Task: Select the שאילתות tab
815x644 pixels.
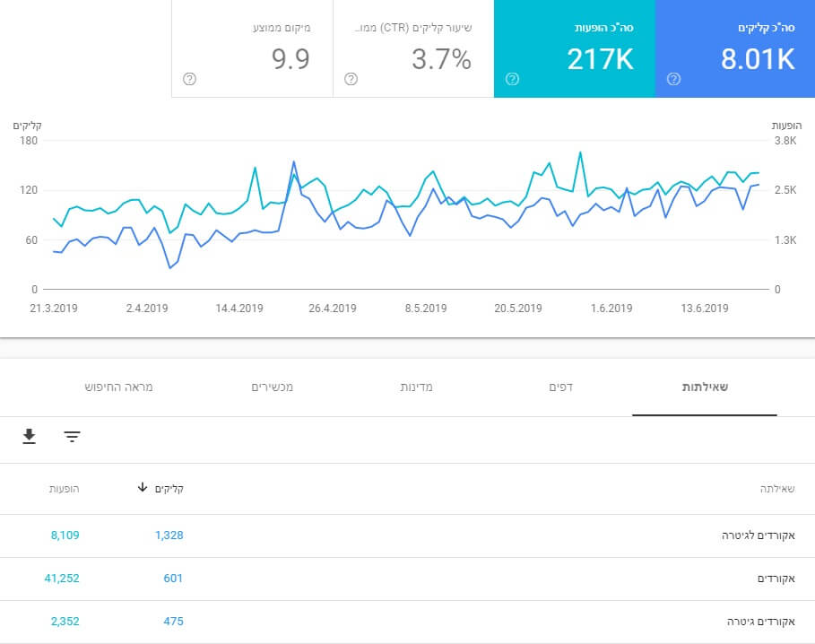Action: tap(705, 387)
